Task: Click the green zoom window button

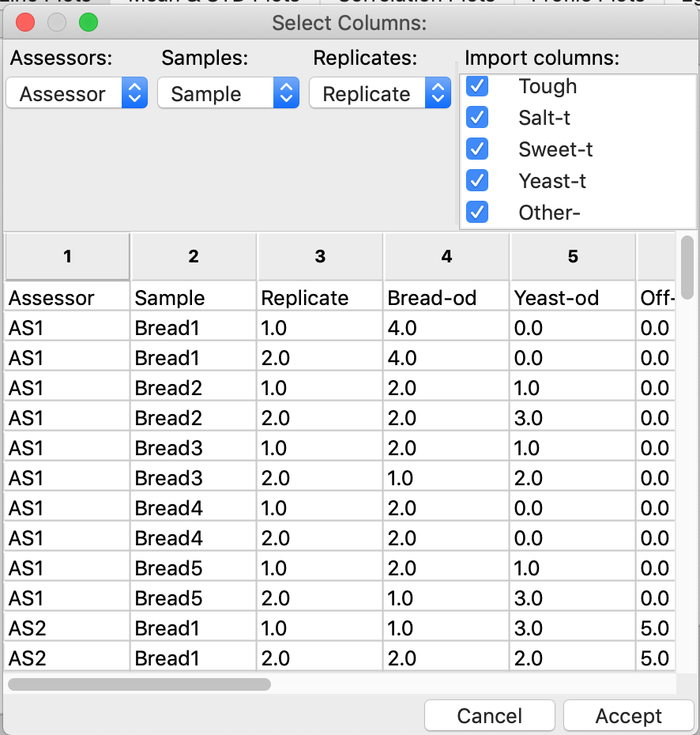Action: 88,22
